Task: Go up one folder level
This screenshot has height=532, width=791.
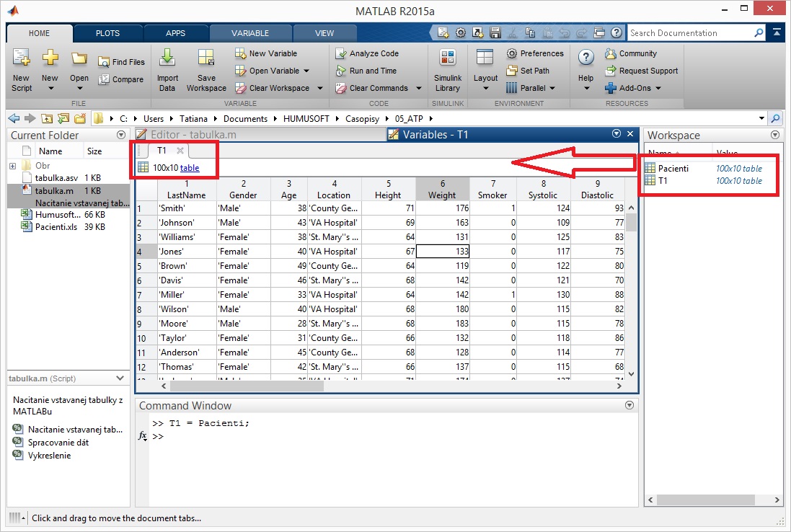Action: point(47,118)
